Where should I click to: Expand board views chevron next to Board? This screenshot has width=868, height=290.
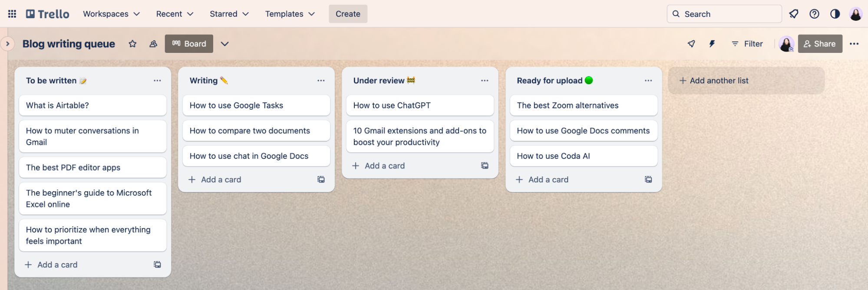pos(224,44)
